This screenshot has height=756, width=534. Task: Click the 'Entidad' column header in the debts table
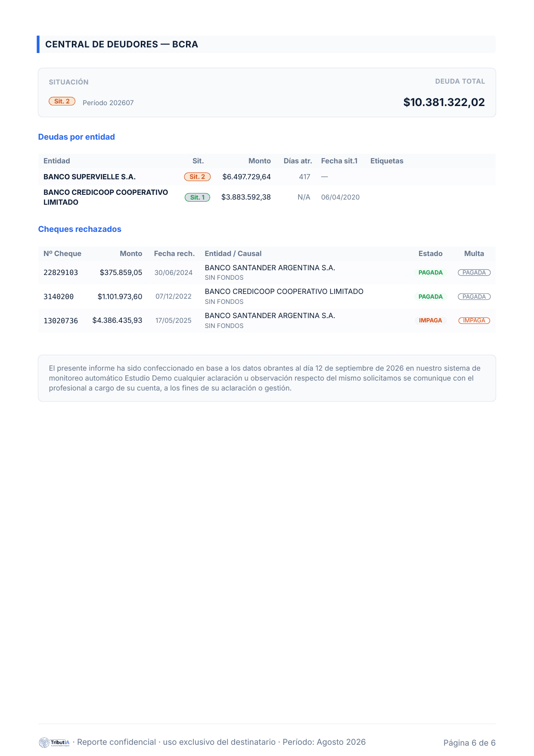[57, 161]
